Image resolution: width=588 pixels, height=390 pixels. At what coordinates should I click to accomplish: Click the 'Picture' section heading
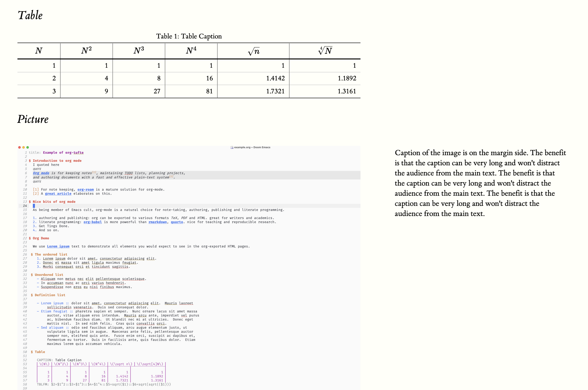[33, 119]
